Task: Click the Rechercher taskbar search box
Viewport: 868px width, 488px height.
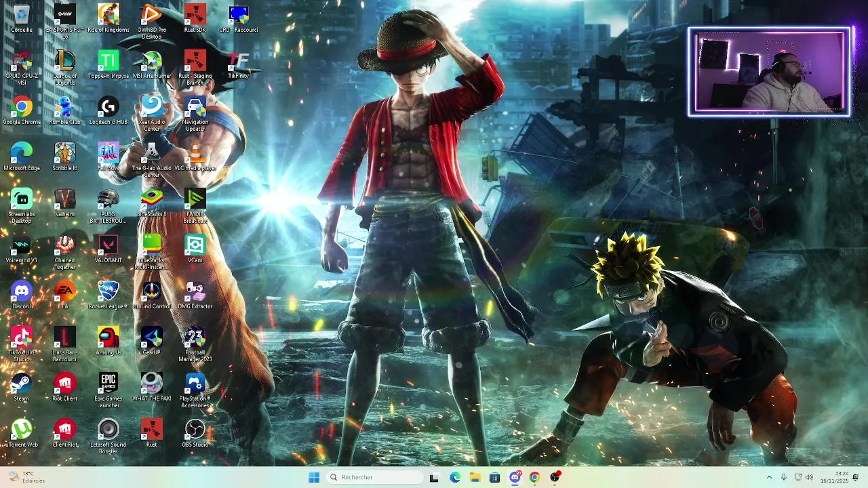Action: (375, 477)
